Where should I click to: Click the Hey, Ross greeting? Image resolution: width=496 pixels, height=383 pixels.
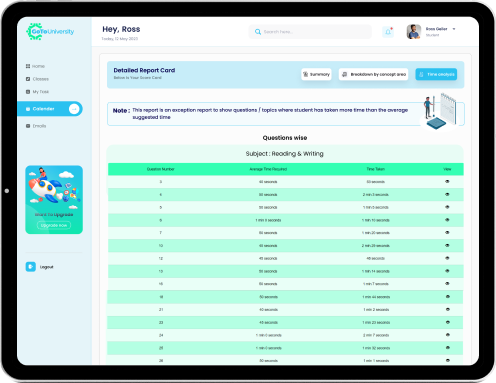121,29
